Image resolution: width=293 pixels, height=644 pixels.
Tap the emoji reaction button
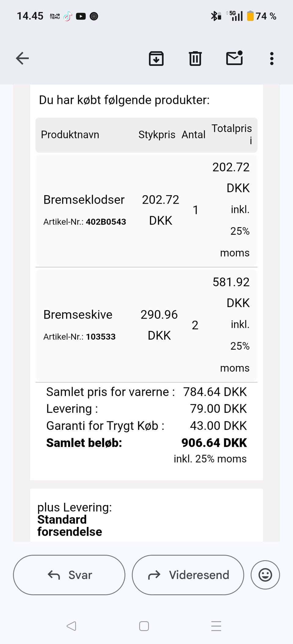(x=265, y=575)
